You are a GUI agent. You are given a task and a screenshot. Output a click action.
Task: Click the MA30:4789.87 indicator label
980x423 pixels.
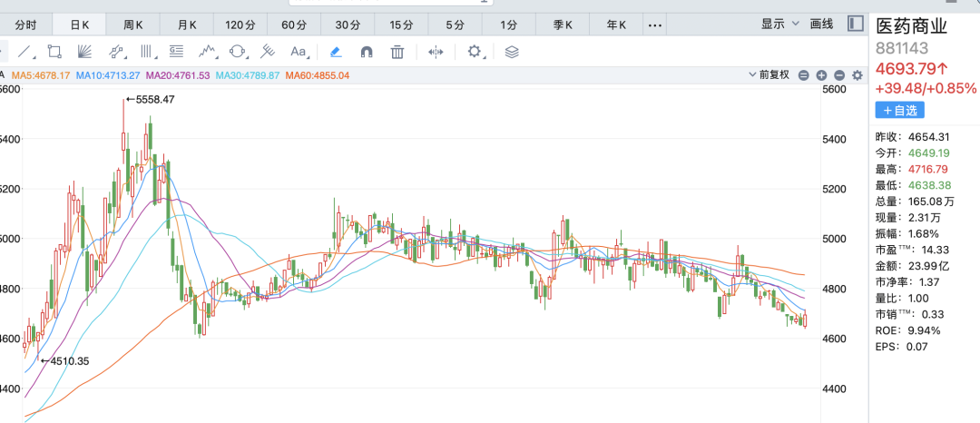[247, 75]
